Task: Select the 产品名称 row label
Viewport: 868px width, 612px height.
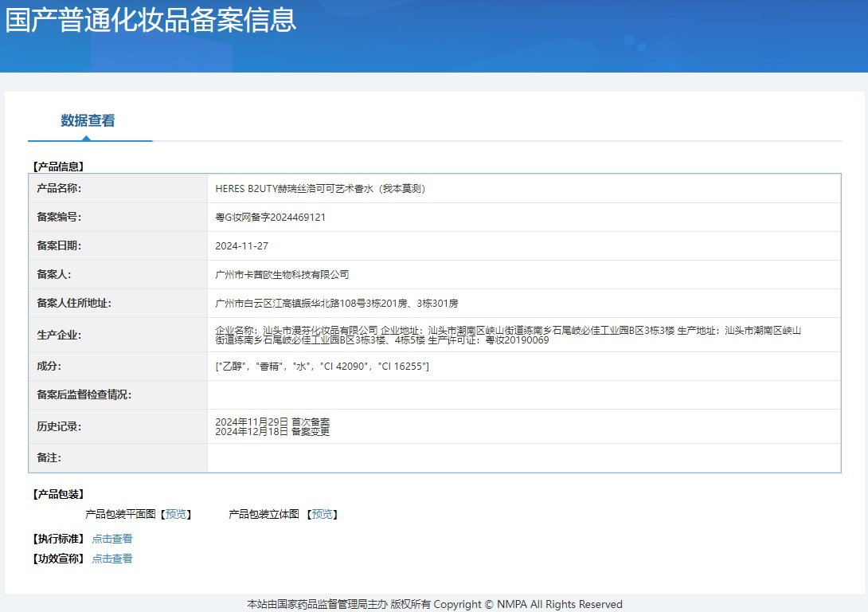Action: [59, 188]
